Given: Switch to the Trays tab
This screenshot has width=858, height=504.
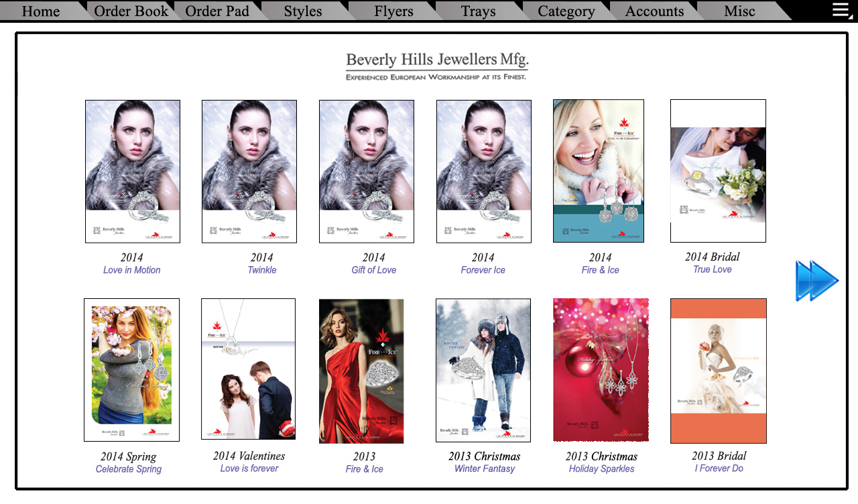Looking at the screenshot, I should click(x=479, y=11).
